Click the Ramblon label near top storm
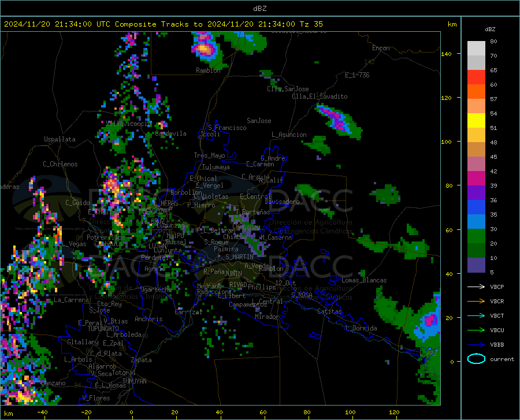Image resolution: width=520 pixels, height=420 pixels. pyautogui.click(x=208, y=70)
